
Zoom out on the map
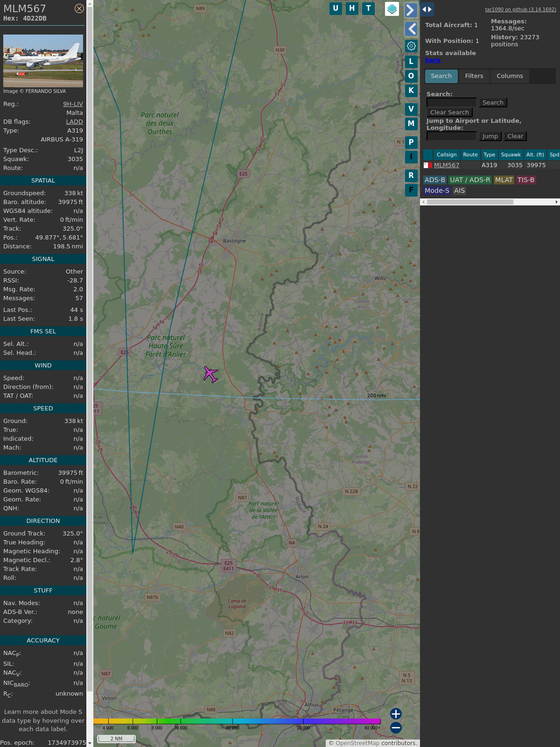tap(396, 728)
